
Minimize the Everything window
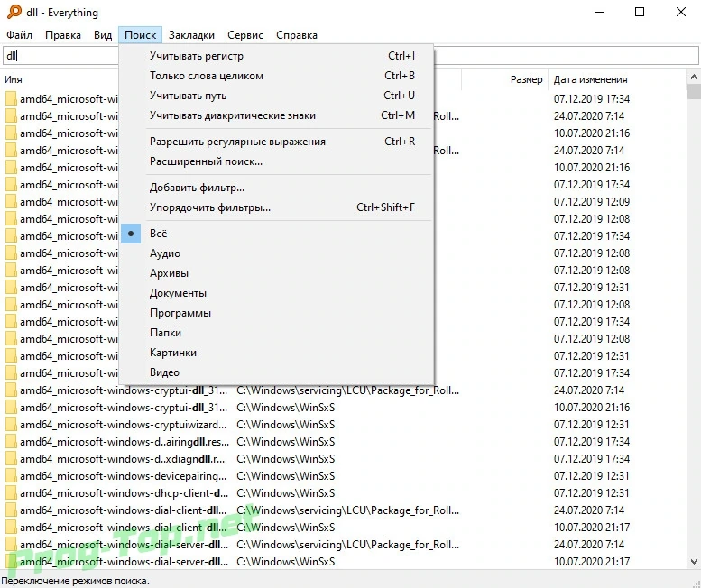click(x=599, y=12)
